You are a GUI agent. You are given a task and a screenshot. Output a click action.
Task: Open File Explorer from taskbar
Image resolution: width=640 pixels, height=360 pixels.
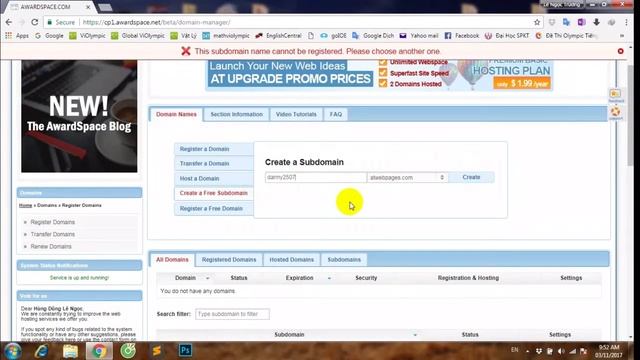[70, 351]
